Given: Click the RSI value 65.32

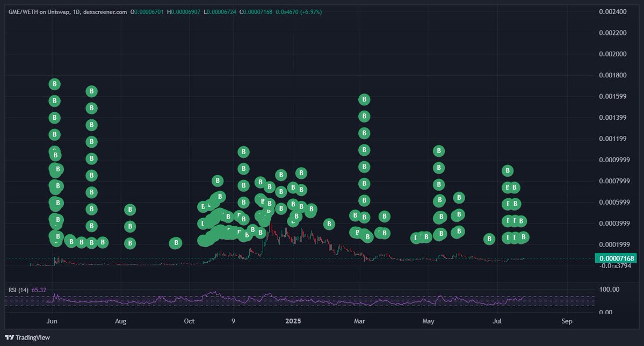Looking at the screenshot, I should (x=39, y=290).
